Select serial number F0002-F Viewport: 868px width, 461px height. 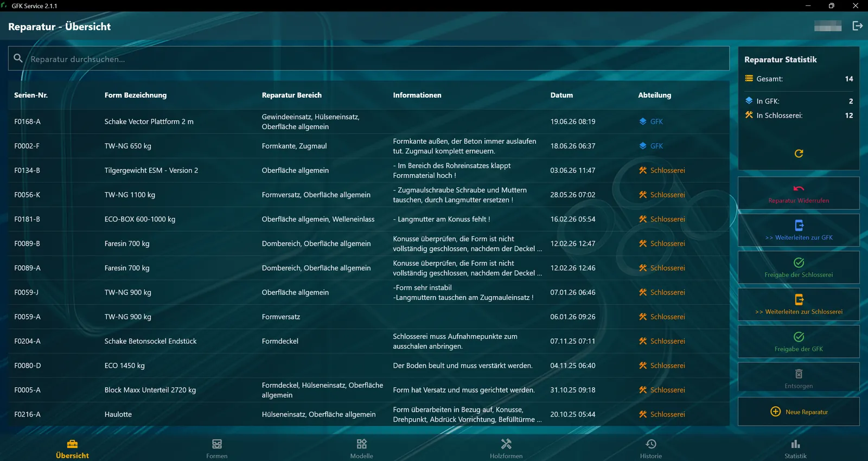pos(27,146)
